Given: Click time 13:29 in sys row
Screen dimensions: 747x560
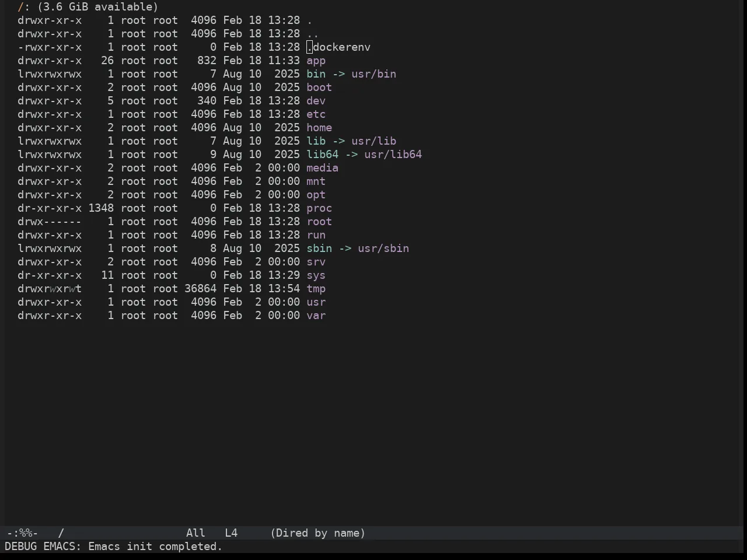Looking at the screenshot, I should (284, 275).
